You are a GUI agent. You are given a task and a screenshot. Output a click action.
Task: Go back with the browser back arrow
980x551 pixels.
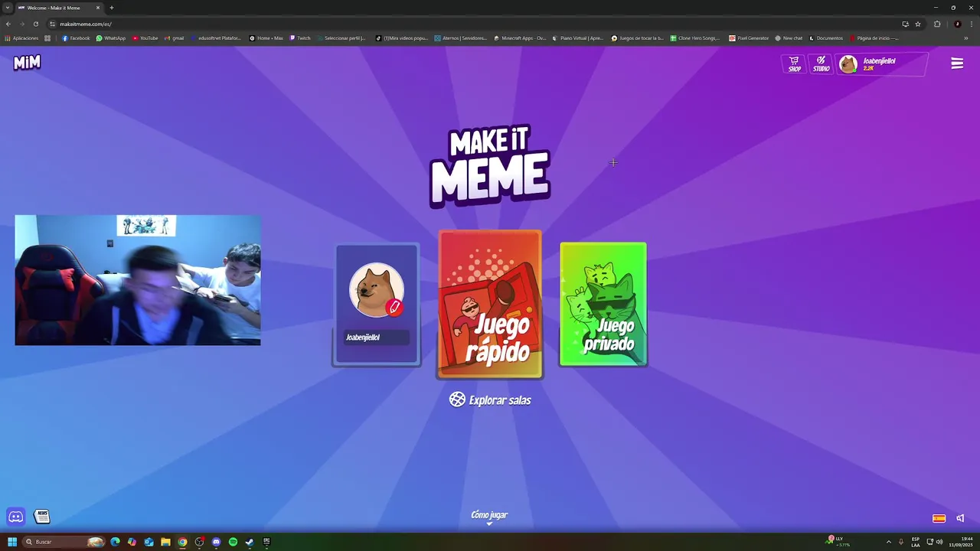(x=8, y=24)
